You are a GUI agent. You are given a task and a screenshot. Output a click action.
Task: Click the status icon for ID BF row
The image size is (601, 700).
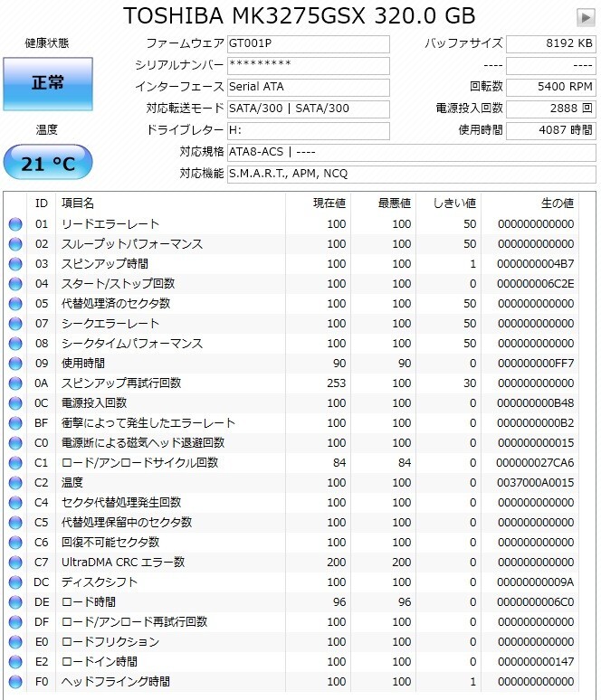pyautogui.click(x=15, y=423)
